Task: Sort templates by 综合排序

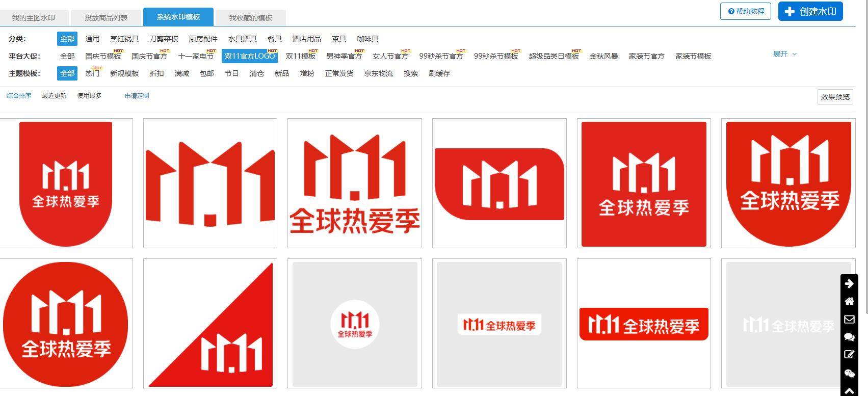Action: (x=19, y=96)
